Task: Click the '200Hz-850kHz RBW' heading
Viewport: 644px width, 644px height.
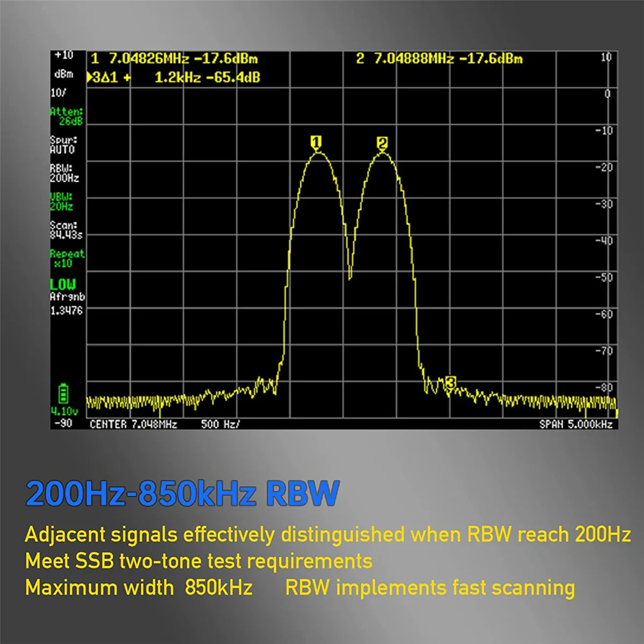Action: click(x=182, y=493)
